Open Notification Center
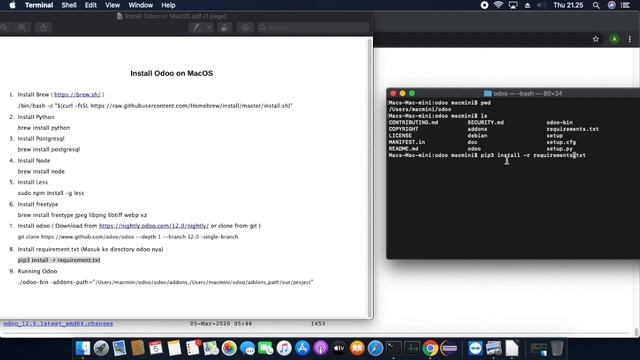The width and height of the screenshot is (640, 360). [x=625, y=5]
